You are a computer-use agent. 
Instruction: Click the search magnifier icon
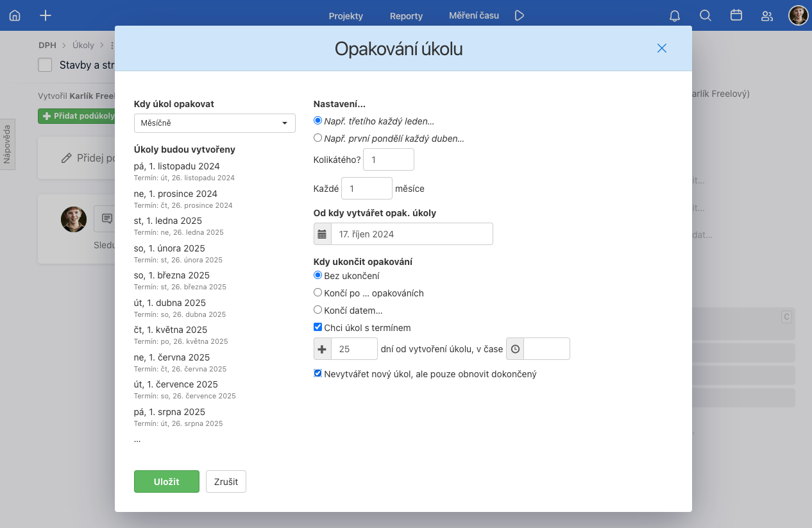click(705, 15)
